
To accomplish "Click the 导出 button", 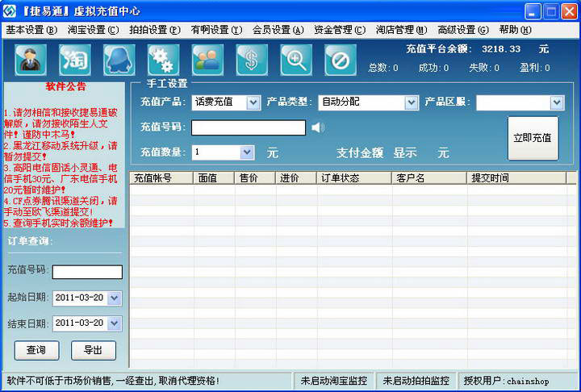I will 94,350.
